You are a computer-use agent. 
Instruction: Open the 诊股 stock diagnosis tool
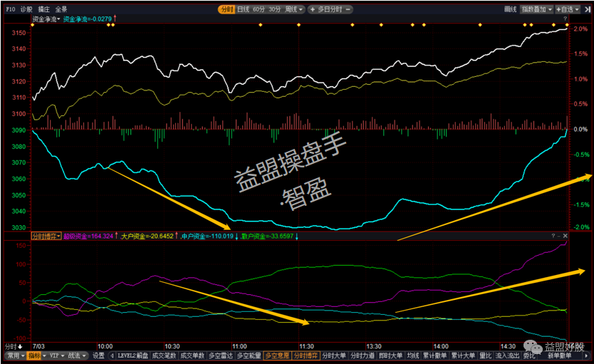click(26, 9)
